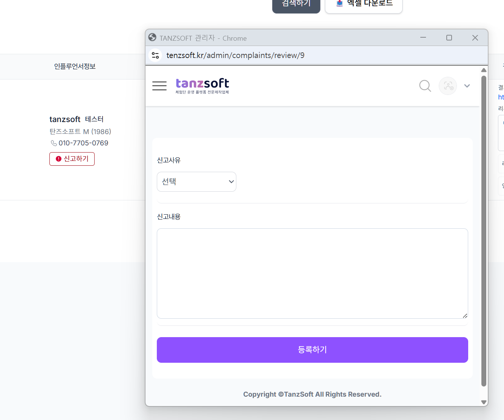The height and width of the screenshot is (420, 504).
Task: Click the tanzsoft logo in popup header
Action: 202,86
